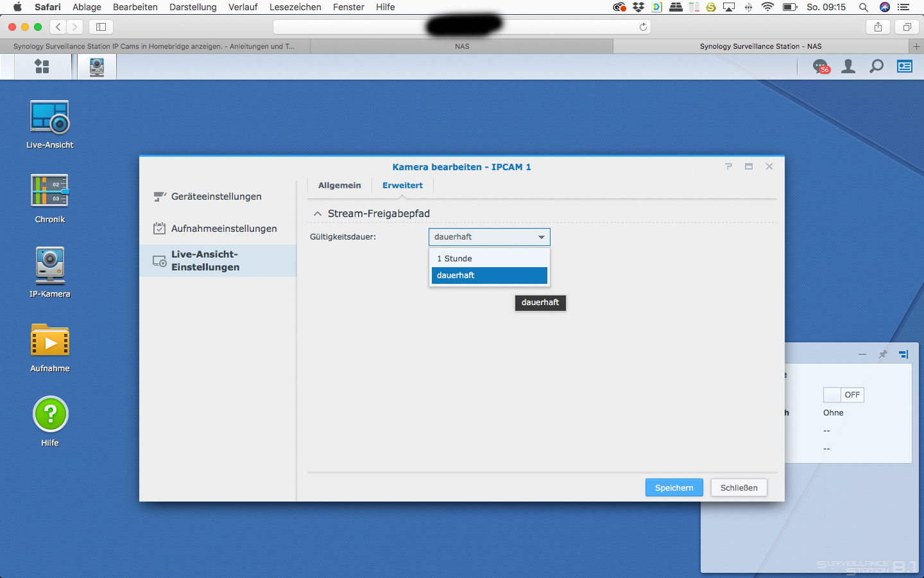The width and height of the screenshot is (924, 578).
Task: Click the Schließen button
Action: tap(739, 488)
